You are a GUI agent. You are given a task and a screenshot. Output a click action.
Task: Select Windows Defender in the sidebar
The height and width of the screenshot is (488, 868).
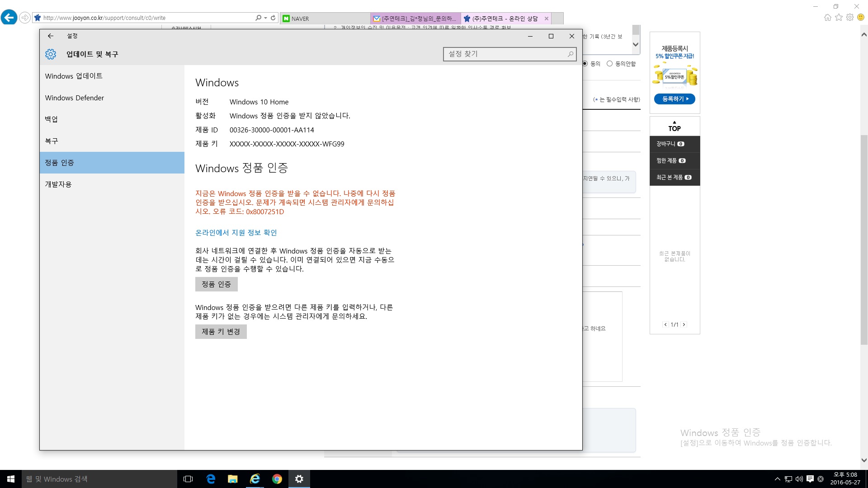112,98
